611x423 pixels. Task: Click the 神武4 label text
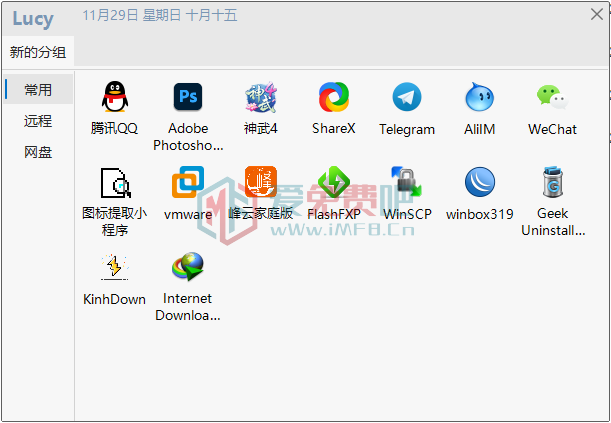tap(261, 128)
